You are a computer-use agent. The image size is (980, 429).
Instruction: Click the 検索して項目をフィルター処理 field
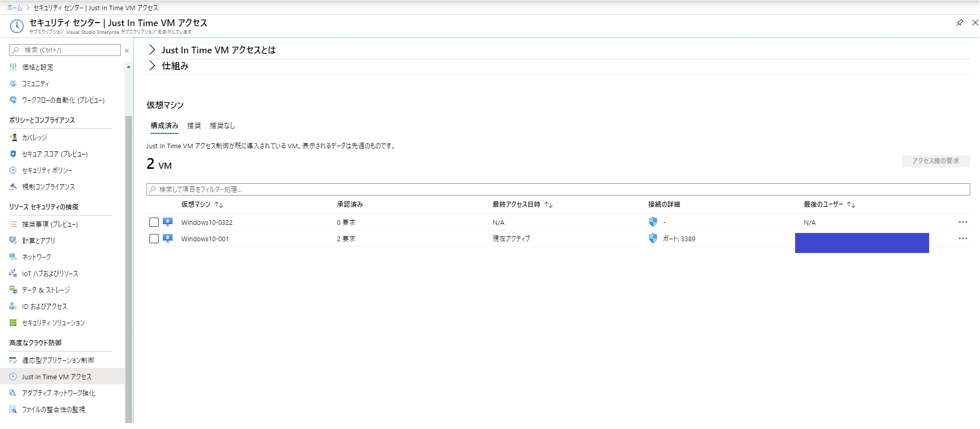coord(558,189)
